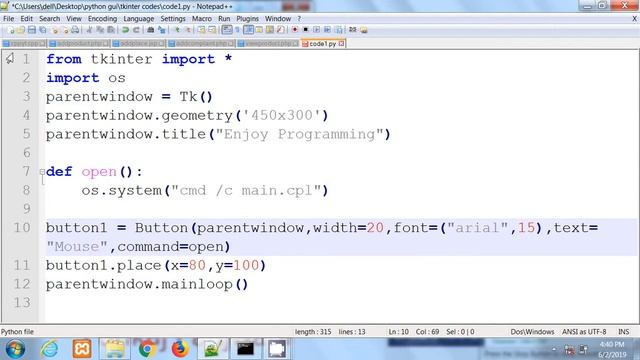Viewport: 640px width, 360px height.
Task: Click the bookmark marker on line 1
Action: pyautogui.click(x=10, y=59)
